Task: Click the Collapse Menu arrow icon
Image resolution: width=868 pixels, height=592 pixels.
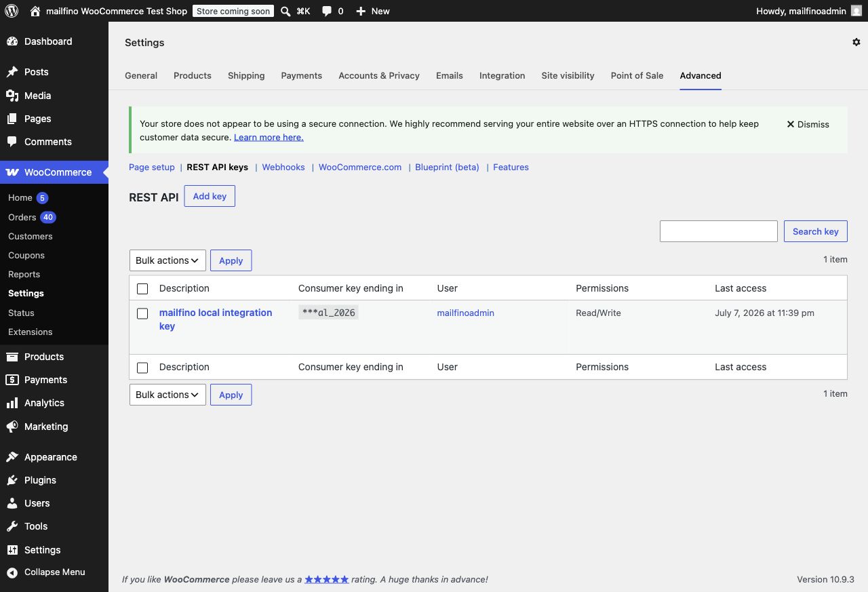Action: [12, 572]
